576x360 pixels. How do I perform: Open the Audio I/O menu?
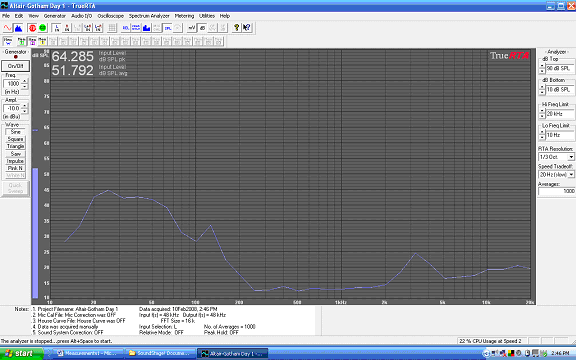[82, 16]
